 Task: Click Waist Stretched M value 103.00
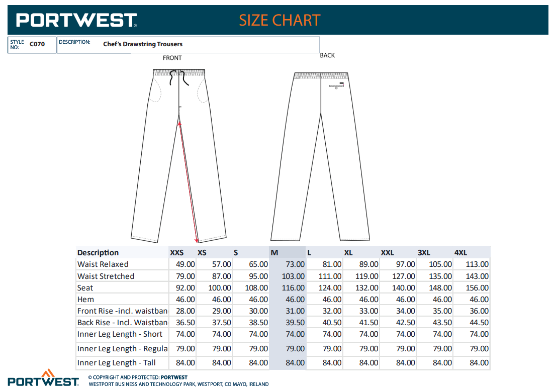click(x=293, y=276)
